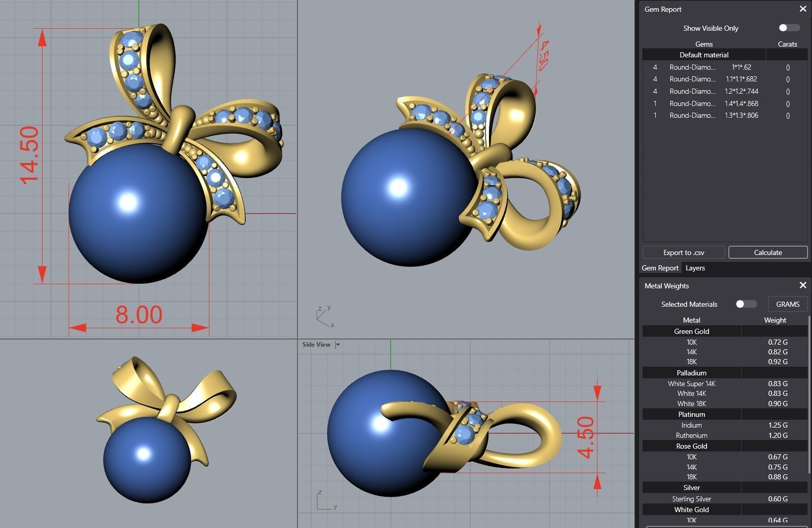Click the GRAMS unit button
This screenshot has width=812, height=528.
tap(787, 304)
